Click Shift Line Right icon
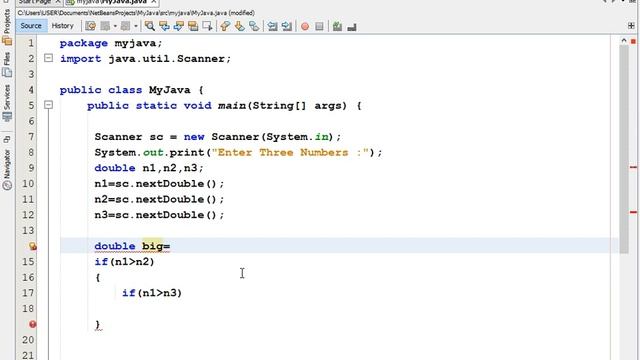The height and width of the screenshot is (360, 640). pyautogui.click(x=287, y=27)
